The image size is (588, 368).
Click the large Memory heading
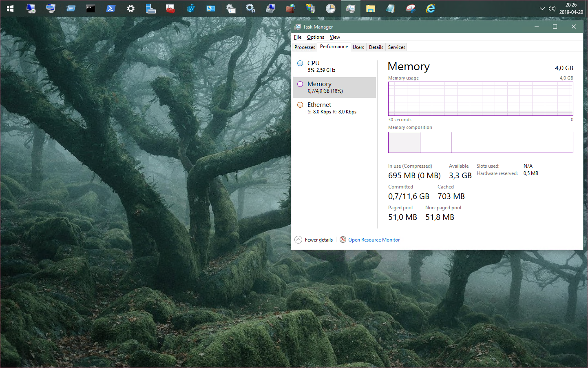pos(409,67)
